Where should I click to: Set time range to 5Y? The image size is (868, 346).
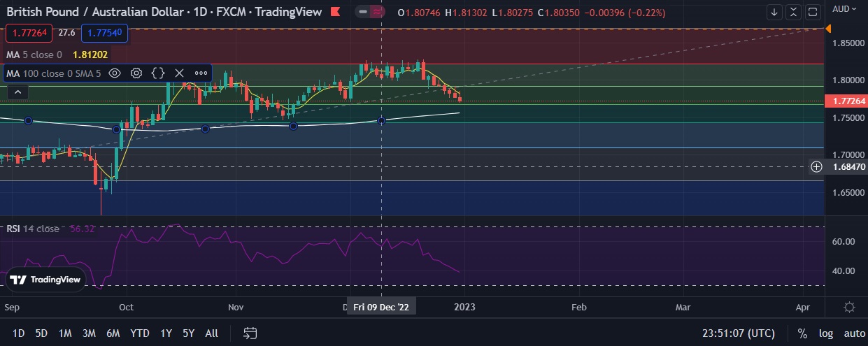point(188,333)
